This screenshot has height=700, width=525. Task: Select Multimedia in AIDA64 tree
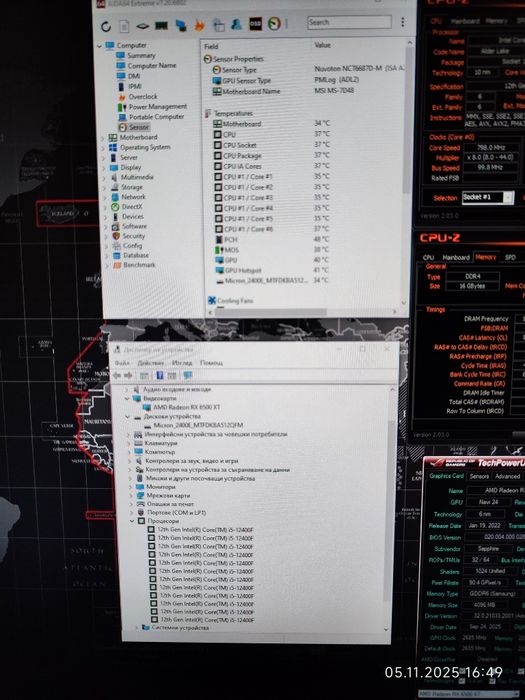(137, 177)
